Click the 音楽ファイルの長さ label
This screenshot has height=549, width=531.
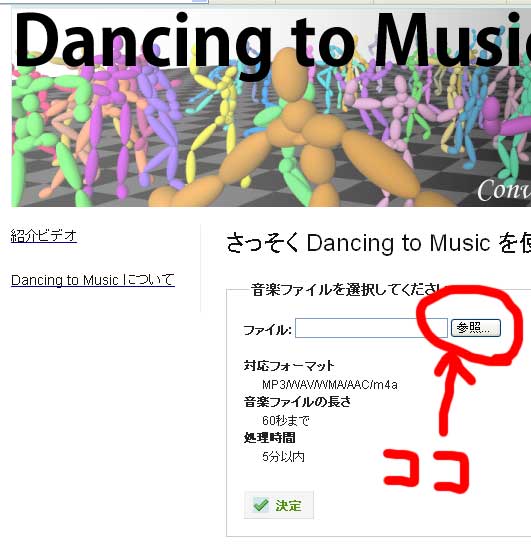[x=298, y=402]
